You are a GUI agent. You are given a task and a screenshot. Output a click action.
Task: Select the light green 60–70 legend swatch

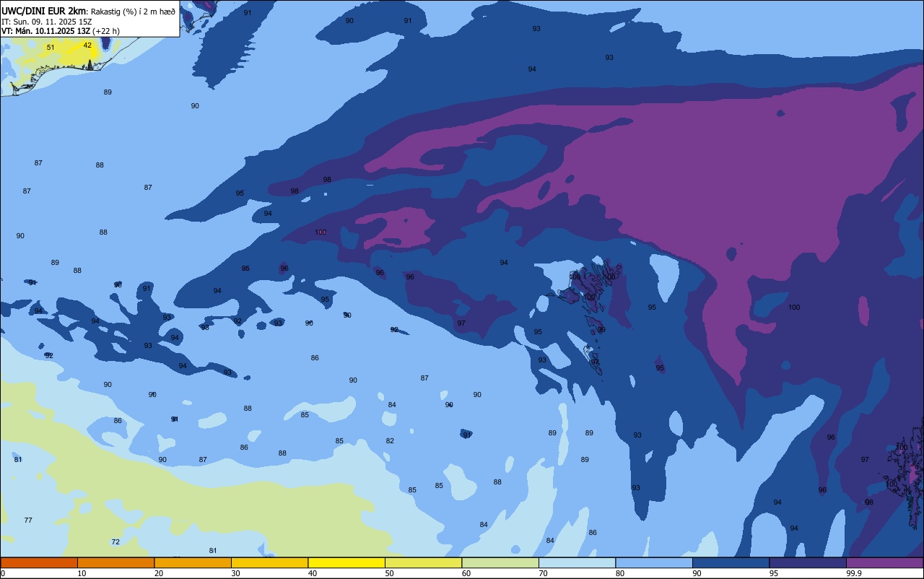(x=500, y=562)
